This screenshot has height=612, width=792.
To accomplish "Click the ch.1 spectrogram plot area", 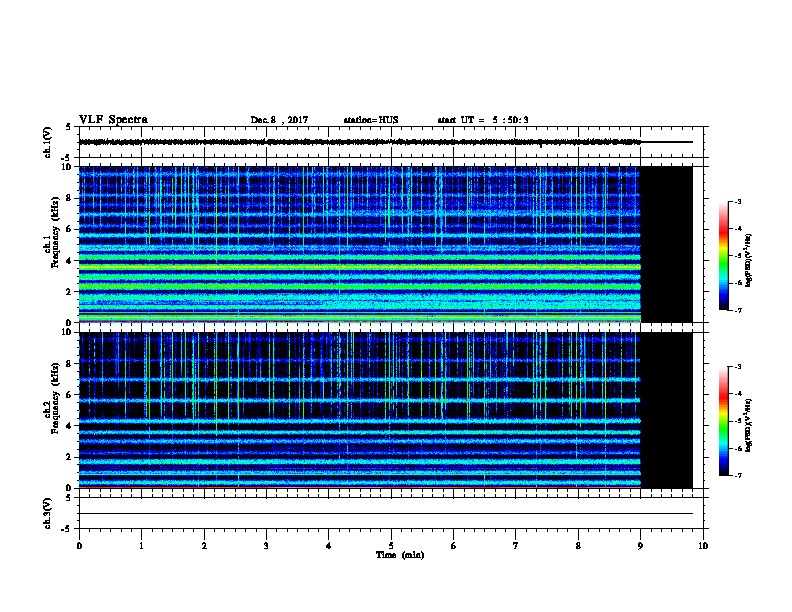I will pyautogui.click(x=385, y=244).
